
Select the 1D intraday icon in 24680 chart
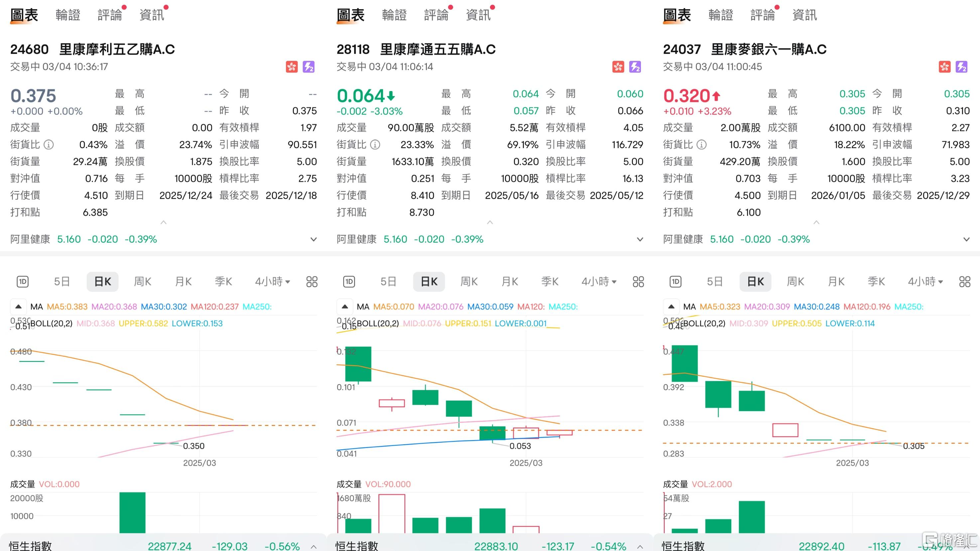[x=23, y=282]
